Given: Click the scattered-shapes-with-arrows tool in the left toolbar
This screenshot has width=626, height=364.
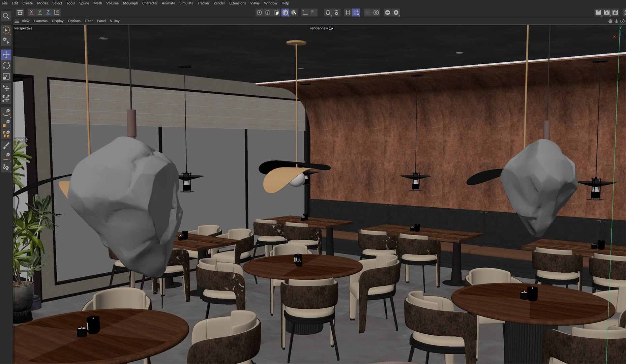Looking at the screenshot, I should [6, 99].
